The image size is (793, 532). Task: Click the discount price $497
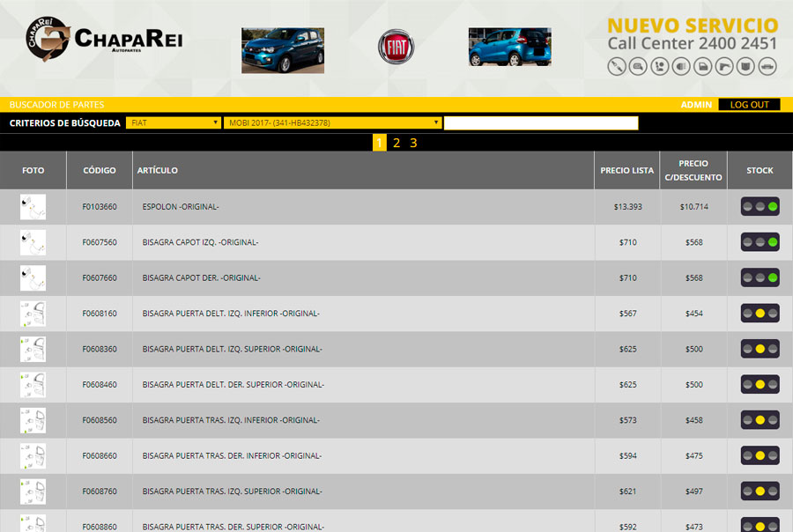[694, 491]
